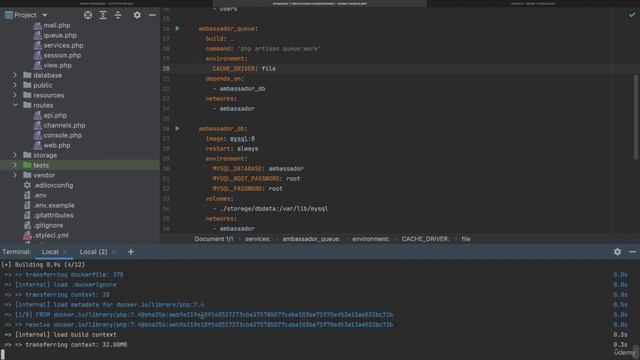Click 'services:' in the breadcrumb bar

[258, 239]
